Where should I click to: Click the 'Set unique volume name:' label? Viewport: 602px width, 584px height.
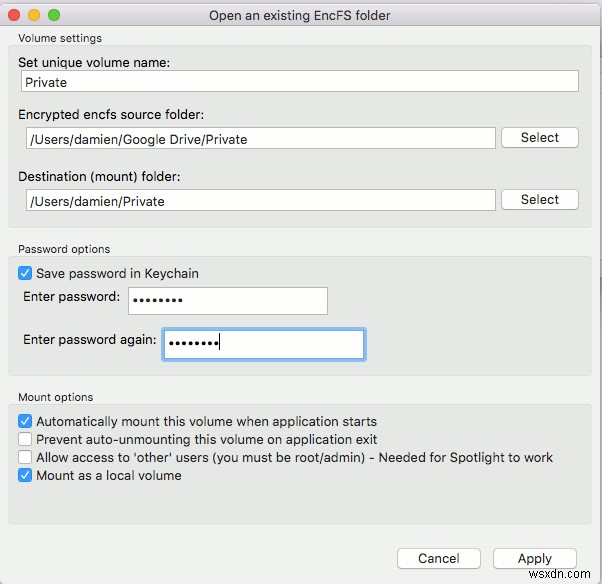click(x=94, y=63)
